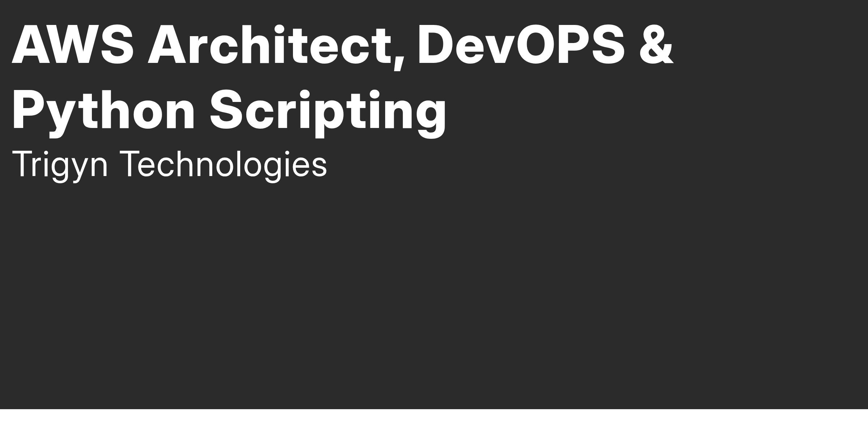Click the first line of the job title

pyautogui.click(x=343, y=45)
